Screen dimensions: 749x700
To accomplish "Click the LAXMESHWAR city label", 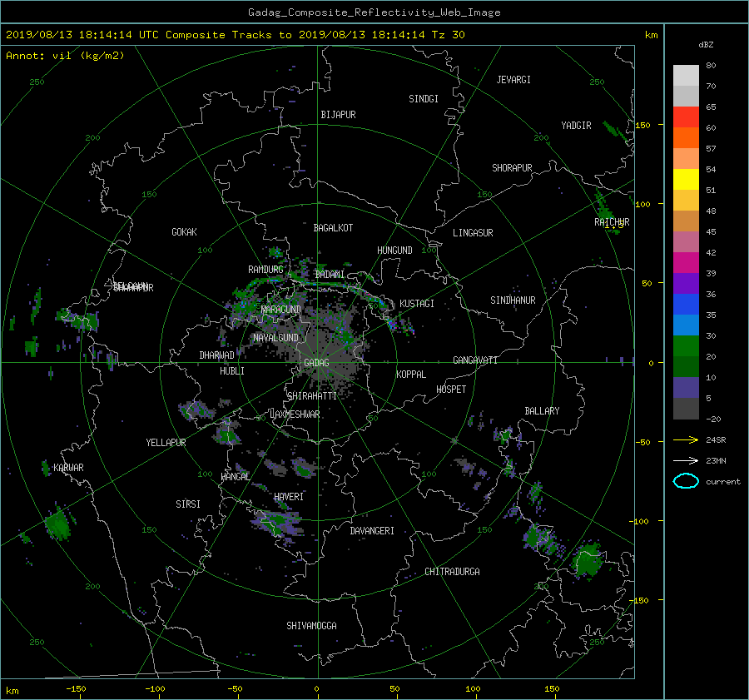I will point(295,415).
